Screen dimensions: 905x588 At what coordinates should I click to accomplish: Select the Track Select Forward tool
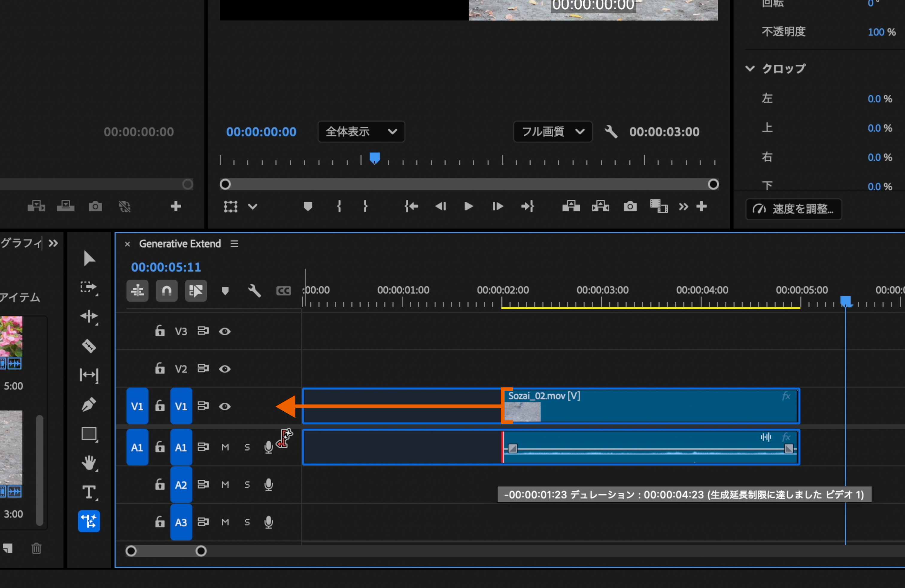pos(89,287)
